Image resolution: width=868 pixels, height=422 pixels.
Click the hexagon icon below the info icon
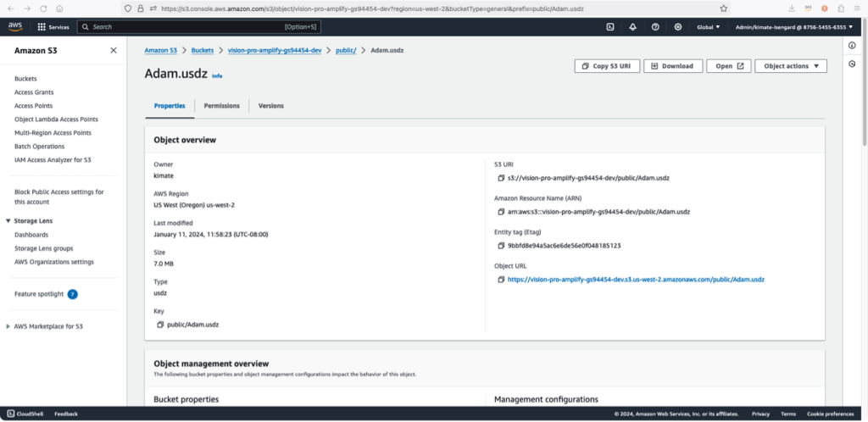852,64
